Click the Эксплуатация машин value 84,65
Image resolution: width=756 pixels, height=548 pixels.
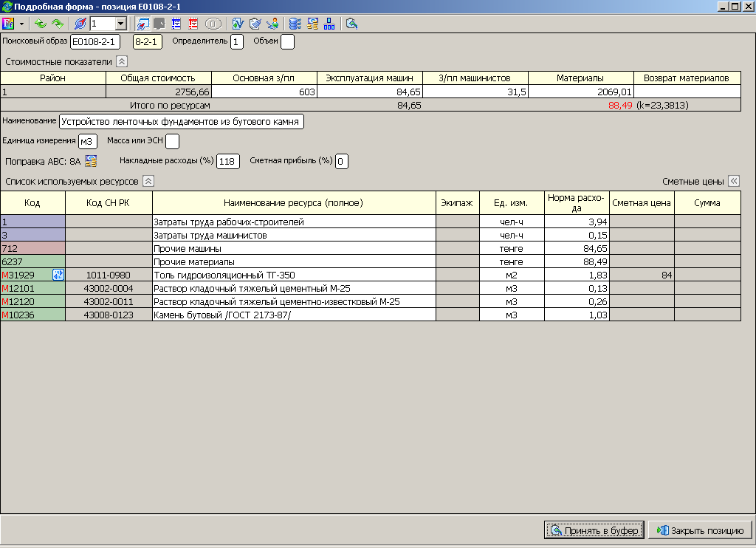pos(370,92)
